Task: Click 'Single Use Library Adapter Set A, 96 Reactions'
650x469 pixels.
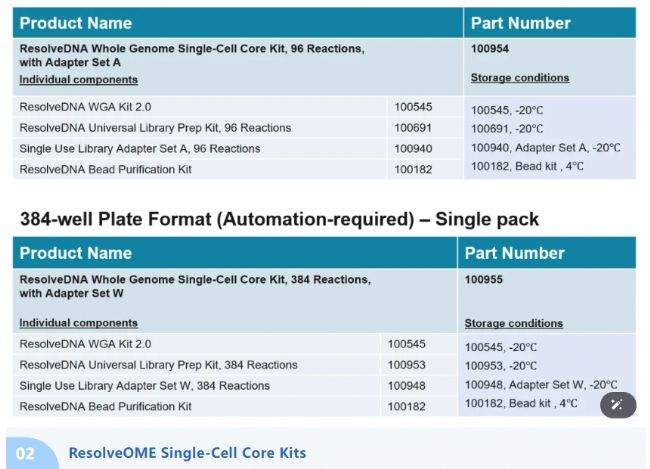Action: point(140,148)
